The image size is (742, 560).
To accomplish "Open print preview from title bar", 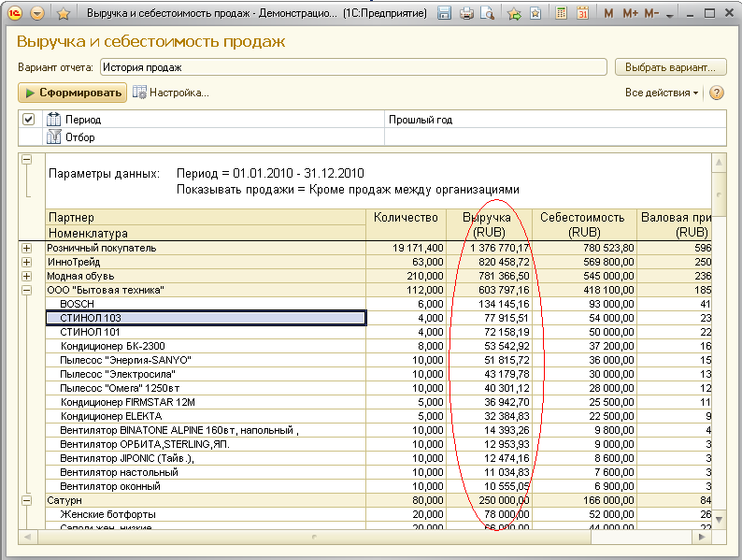I will click(488, 14).
